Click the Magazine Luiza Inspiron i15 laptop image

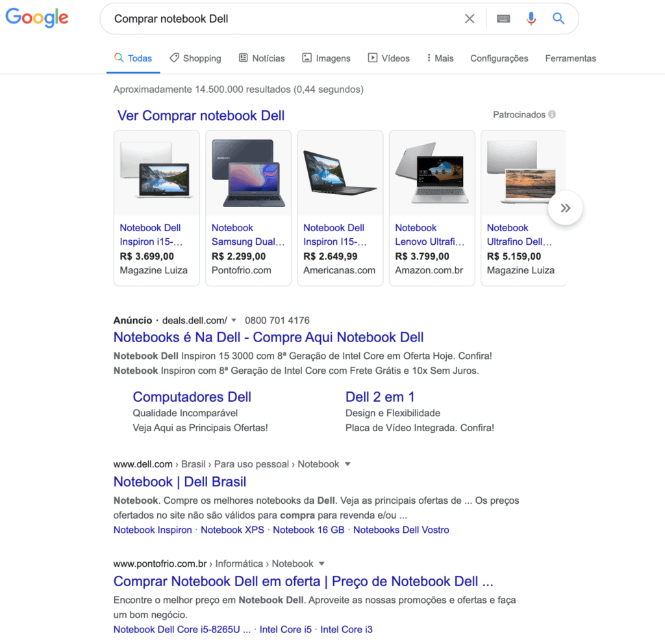point(157,173)
